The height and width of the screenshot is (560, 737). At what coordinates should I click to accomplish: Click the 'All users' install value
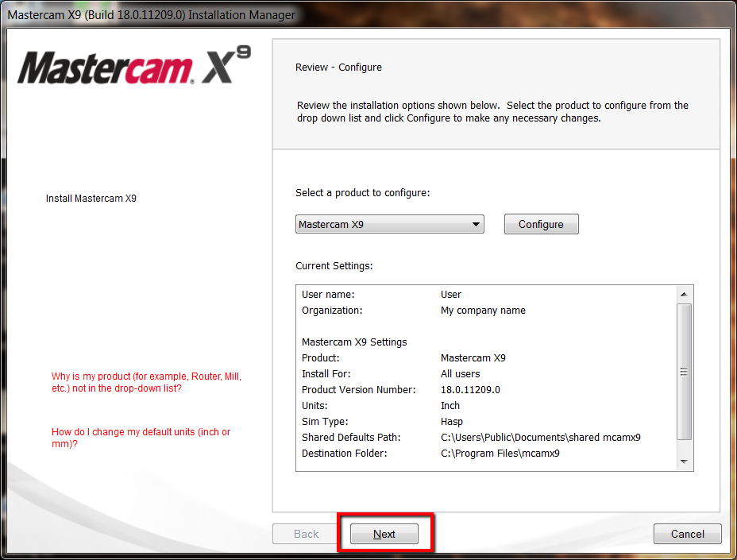click(460, 374)
